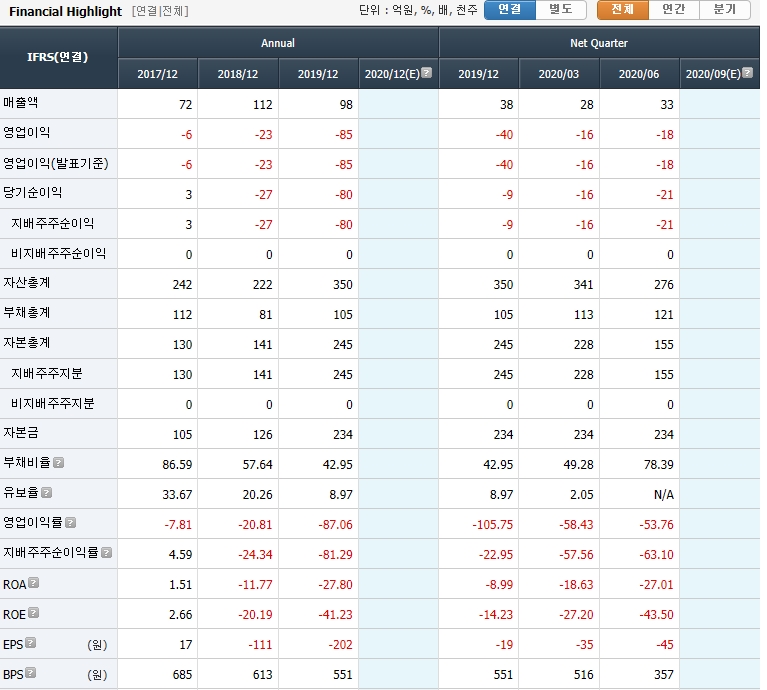Click EPS value -202
This screenshot has width=767, height=690.
(340, 645)
